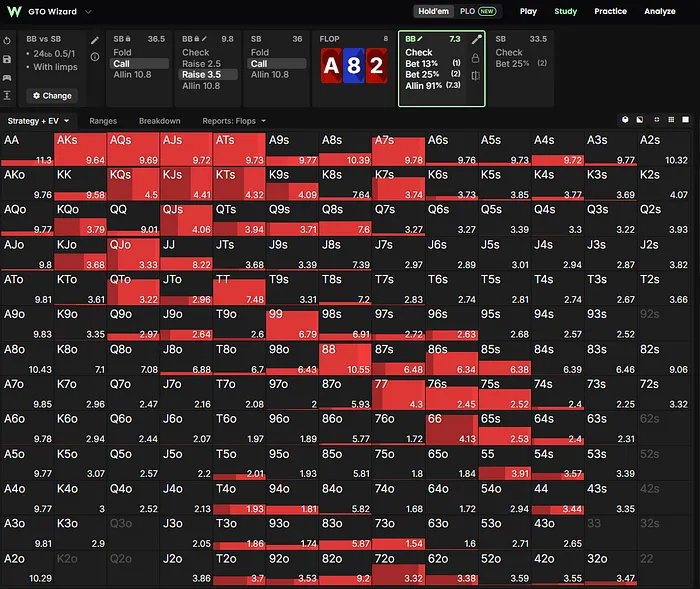Click the TT hand cell
The height and width of the screenshot is (589, 700).
tap(239, 289)
